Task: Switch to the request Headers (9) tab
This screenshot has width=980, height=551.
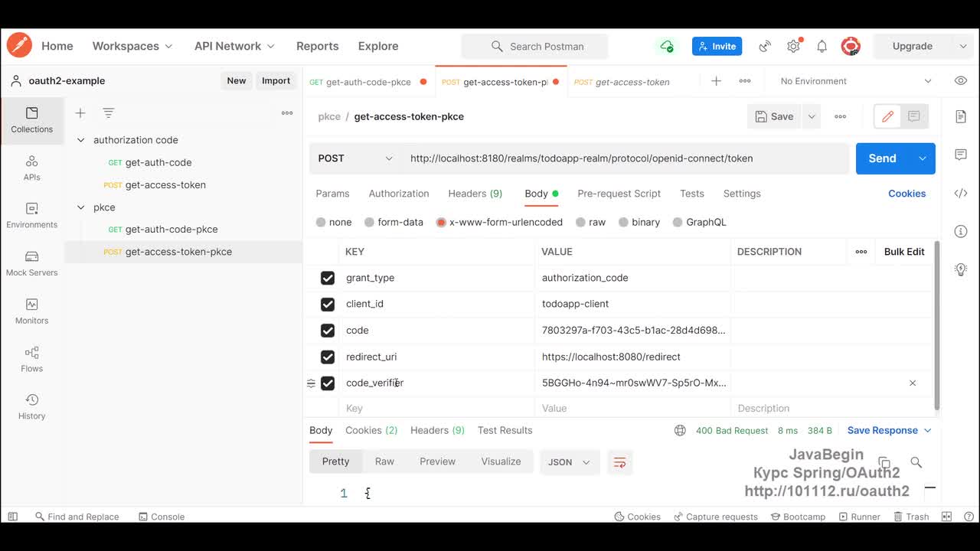Action: (475, 194)
